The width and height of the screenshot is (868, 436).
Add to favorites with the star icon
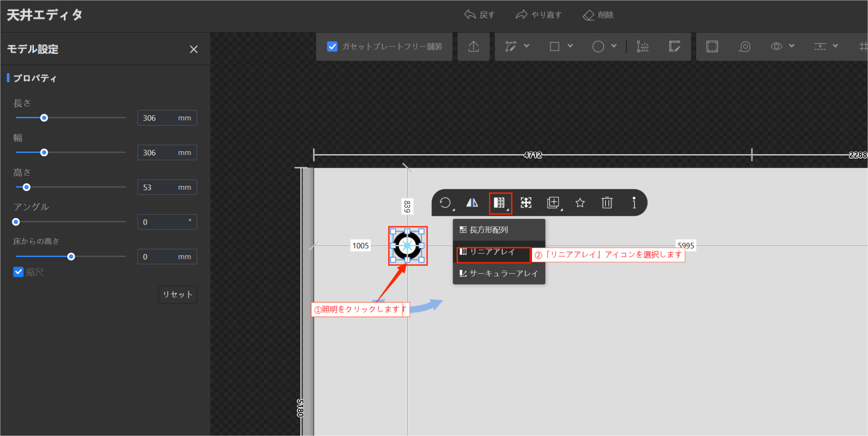coord(580,203)
